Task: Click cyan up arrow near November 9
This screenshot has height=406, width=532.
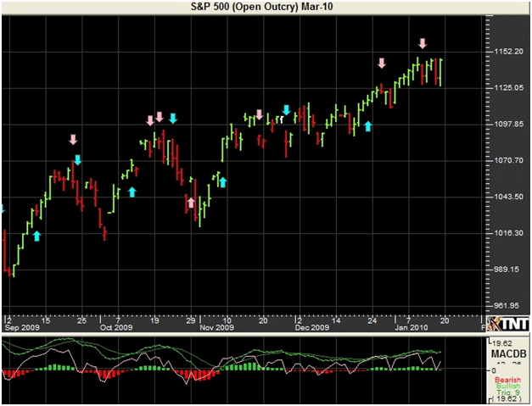Action: [x=222, y=182]
